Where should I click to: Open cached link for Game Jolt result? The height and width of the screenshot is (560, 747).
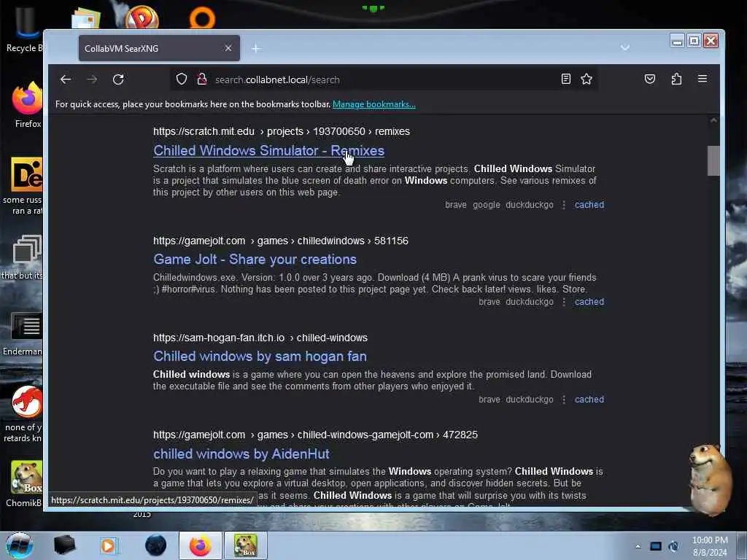[589, 302]
